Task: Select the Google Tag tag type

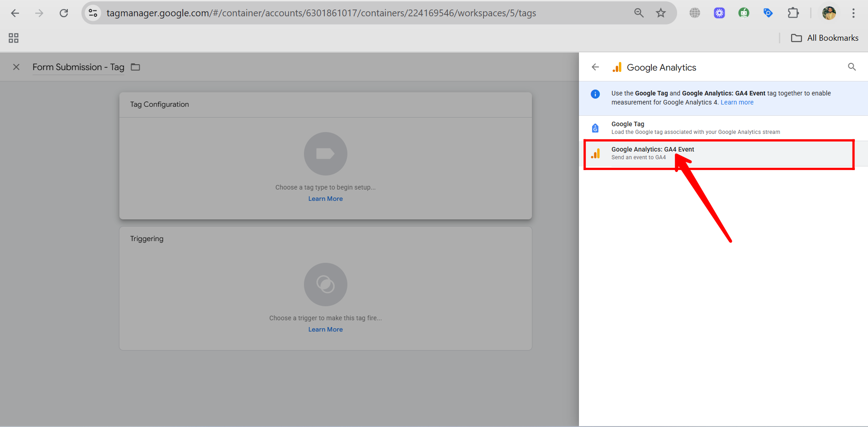Action: 723,128
